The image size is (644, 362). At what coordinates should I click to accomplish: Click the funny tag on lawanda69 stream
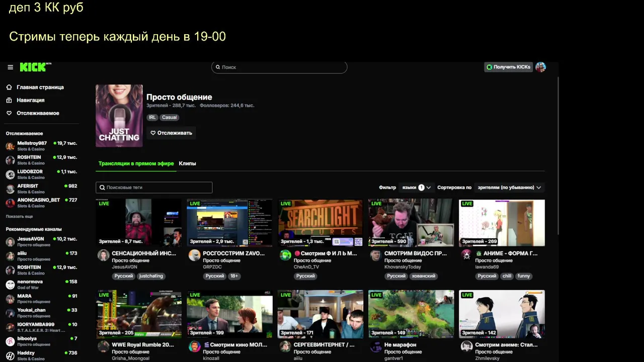click(524, 276)
